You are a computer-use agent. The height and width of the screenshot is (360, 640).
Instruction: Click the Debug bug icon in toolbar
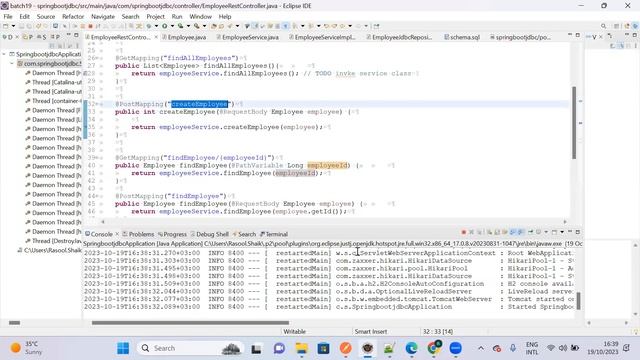[149, 26]
